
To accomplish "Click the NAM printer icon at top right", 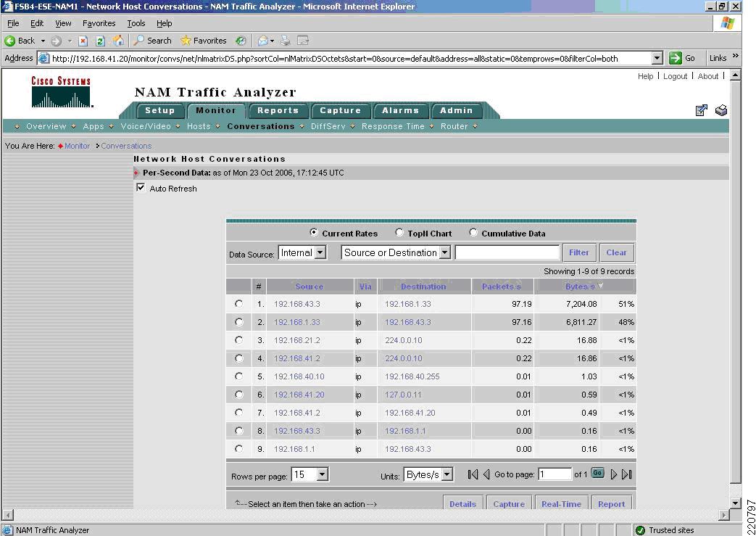I will (x=721, y=110).
